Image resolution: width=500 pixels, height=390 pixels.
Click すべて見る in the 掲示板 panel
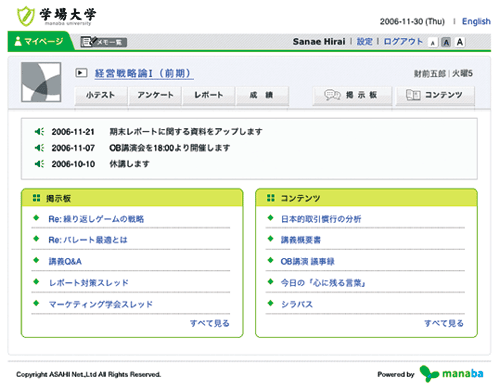coord(210,323)
